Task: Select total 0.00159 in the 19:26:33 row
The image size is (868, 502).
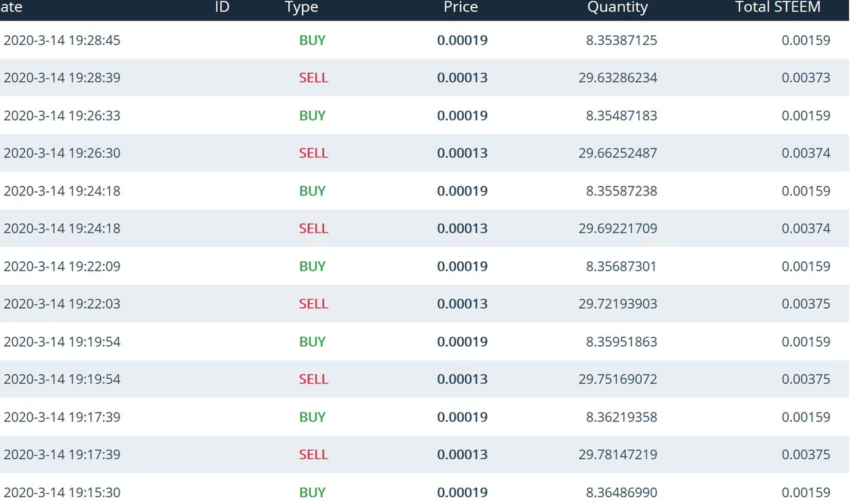Action: pyautogui.click(x=806, y=115)
